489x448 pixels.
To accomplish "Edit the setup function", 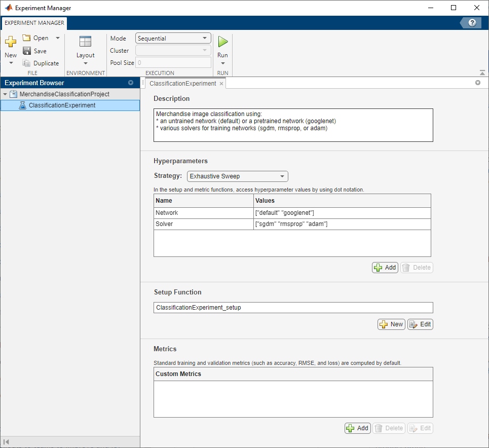I will coord(420,324).
